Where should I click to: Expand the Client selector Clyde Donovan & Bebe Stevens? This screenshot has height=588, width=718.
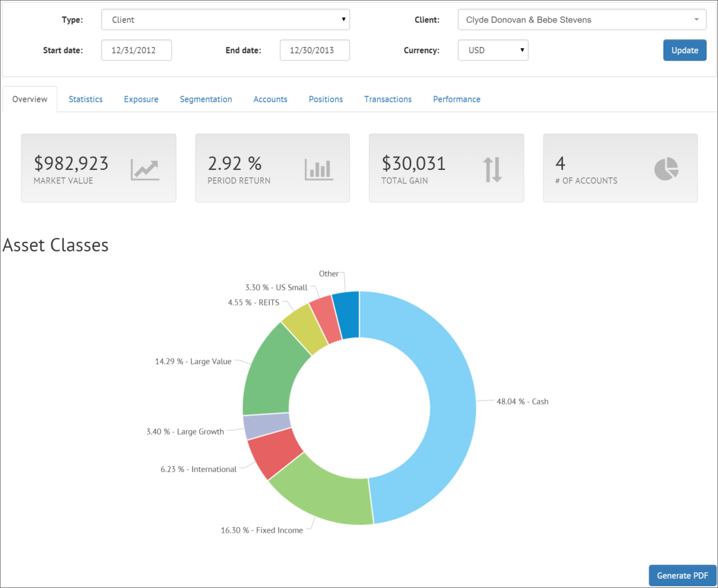(582, 19)
